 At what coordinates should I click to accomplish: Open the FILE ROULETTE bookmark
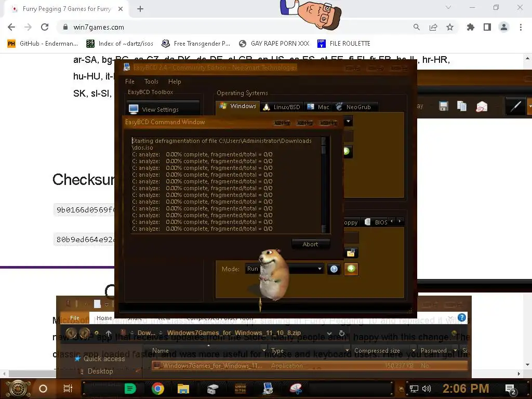click(x=344, y=44)
